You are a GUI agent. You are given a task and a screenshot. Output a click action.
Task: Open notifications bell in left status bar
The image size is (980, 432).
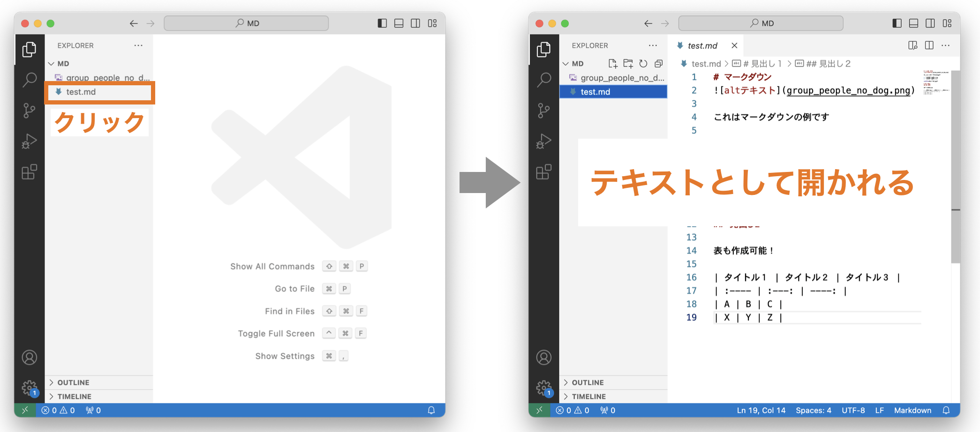(x=431, y=410)
